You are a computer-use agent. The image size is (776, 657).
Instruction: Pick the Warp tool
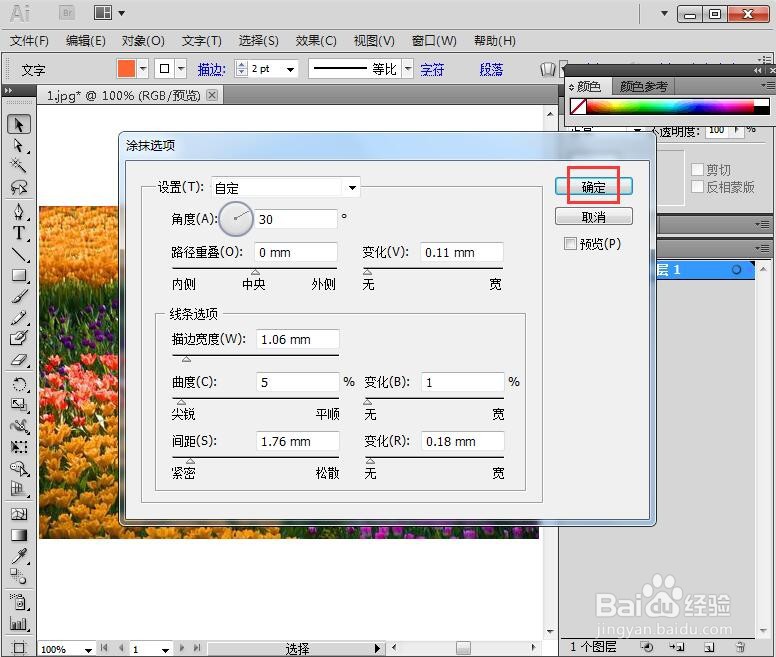[19, 426]
